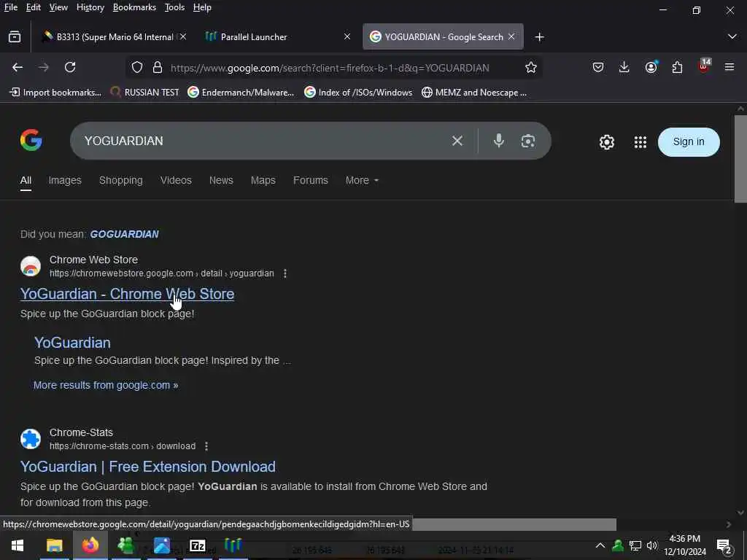Open 7-Zip from the taskbar
747x560 pixels.
[x=197, y=545]
